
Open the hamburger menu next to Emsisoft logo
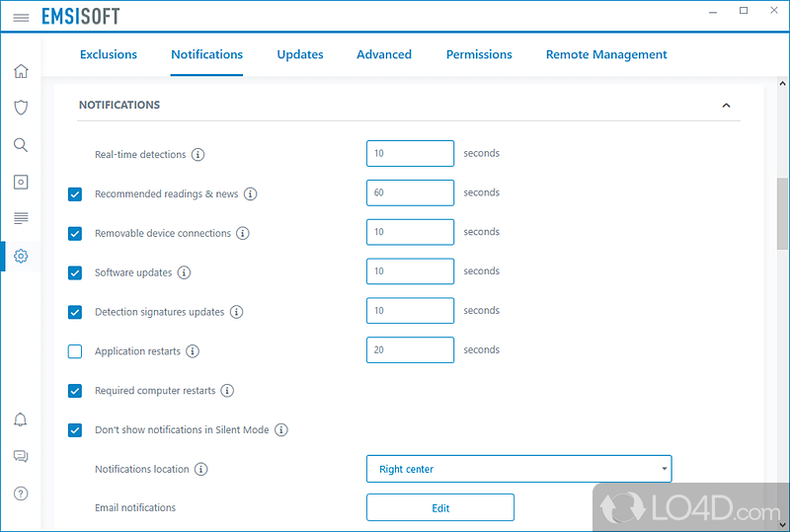click(21, 18)
